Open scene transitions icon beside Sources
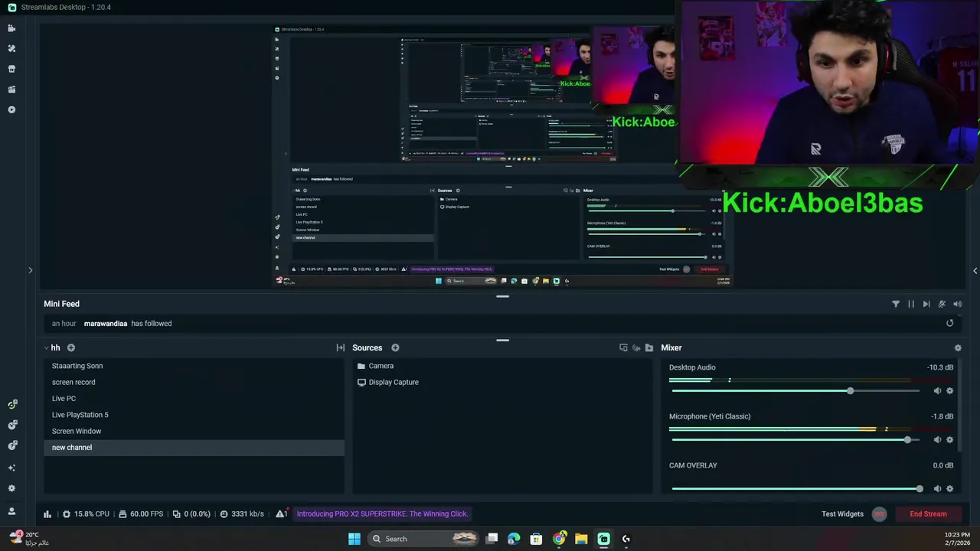This screenshot has height=551, width=980. (340, 347)
